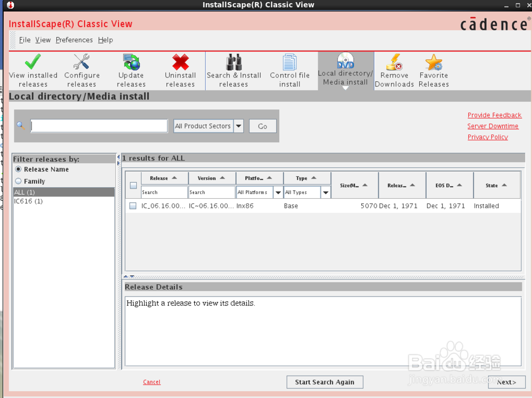This screenshot has width=532, height=398.
Task: Sort by EOS Date column arrow
Action: (x=460, y=185)
